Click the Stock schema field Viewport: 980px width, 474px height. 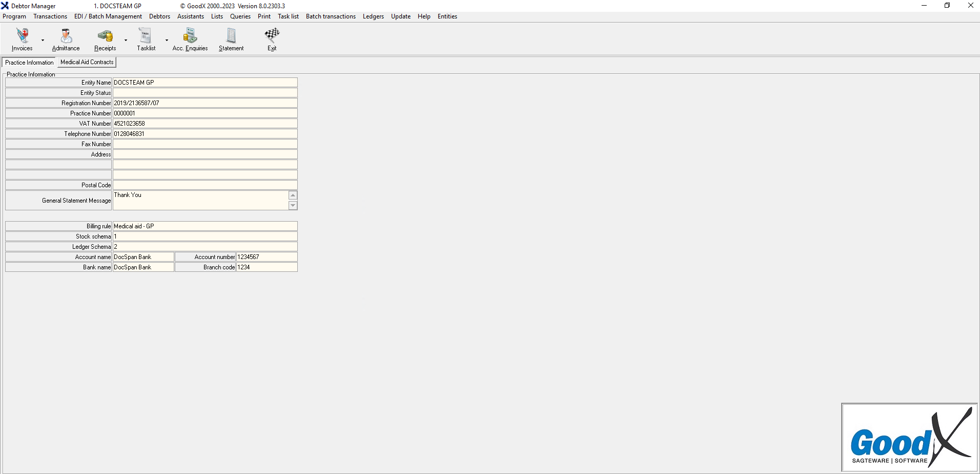point(205,236)
